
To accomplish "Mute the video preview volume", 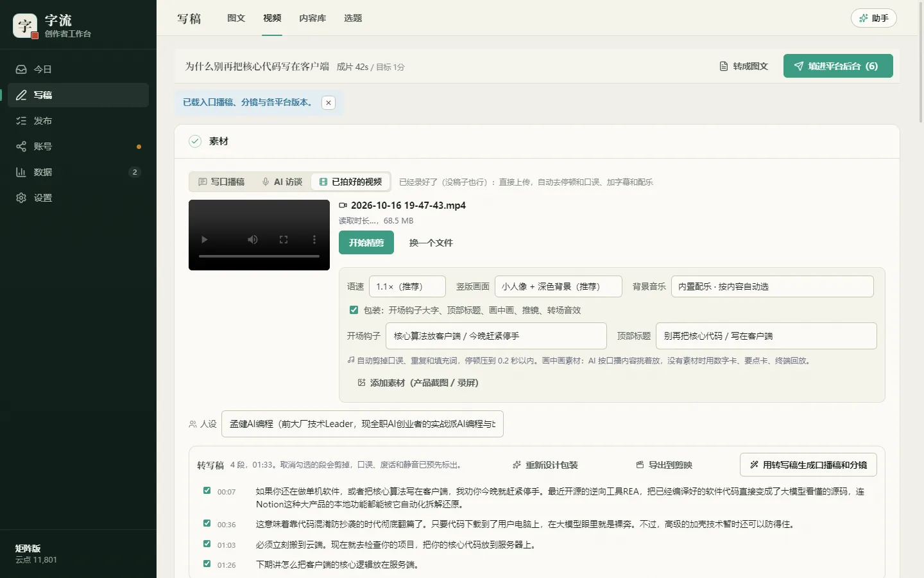I will (x=253, y=240).
